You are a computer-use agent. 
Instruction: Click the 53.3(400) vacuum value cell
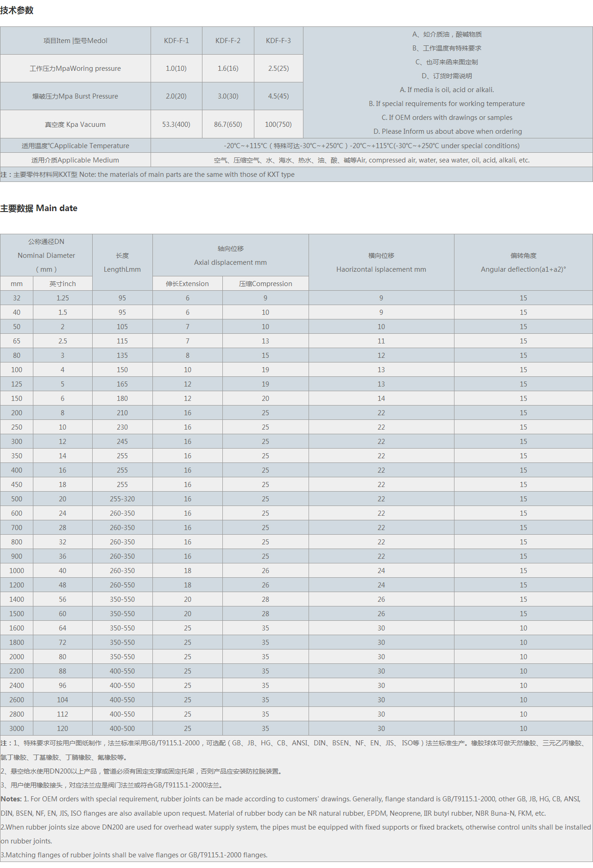(x=176, y=125)
